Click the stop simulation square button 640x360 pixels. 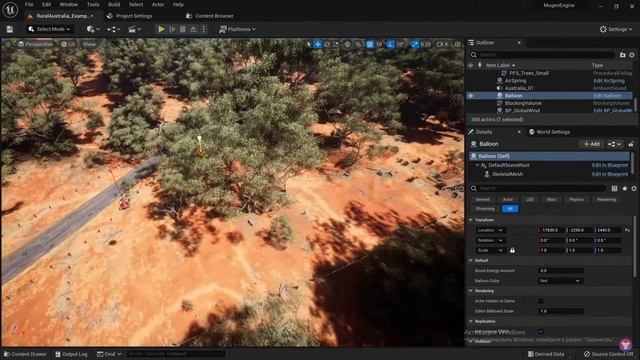tap(182, 29)
